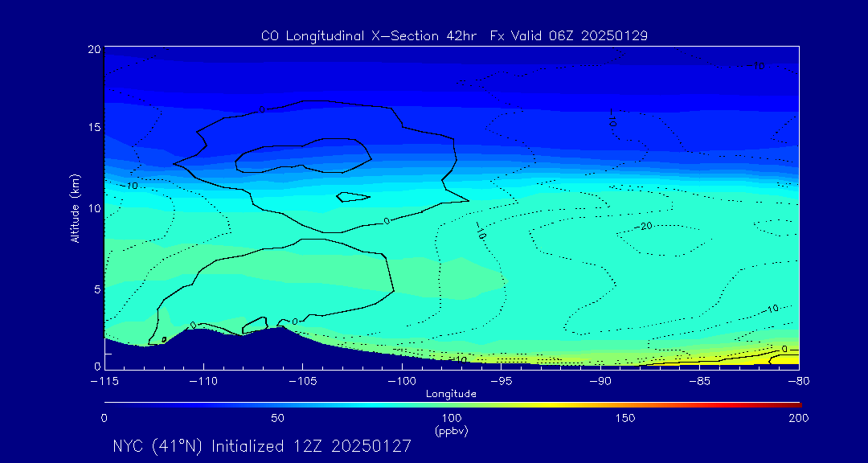Click the 20 altitude tick label
The image size is (868, 463).
click(92, 49)
